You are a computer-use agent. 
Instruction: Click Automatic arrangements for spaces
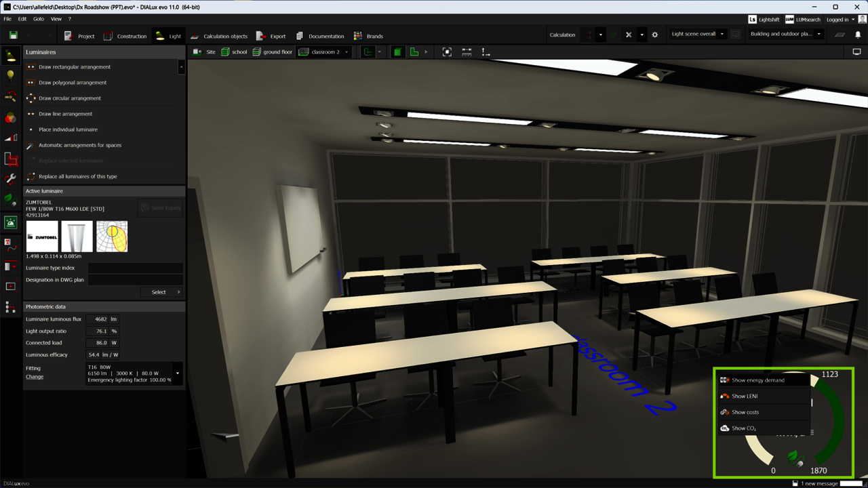coord(80,145)
